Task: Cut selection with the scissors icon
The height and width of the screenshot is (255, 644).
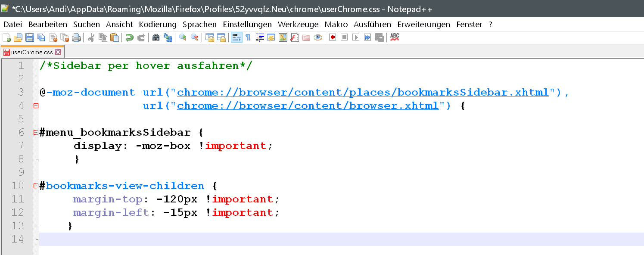Action: (91, 37)
